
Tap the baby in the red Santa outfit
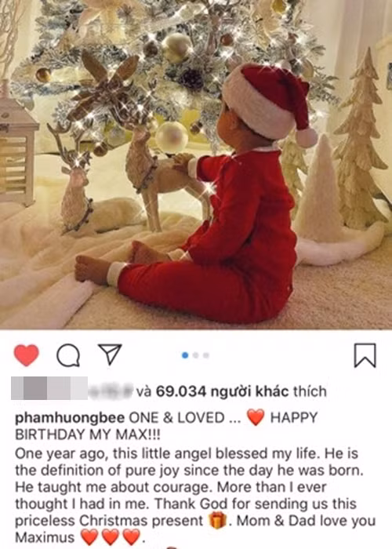point(210,210)
